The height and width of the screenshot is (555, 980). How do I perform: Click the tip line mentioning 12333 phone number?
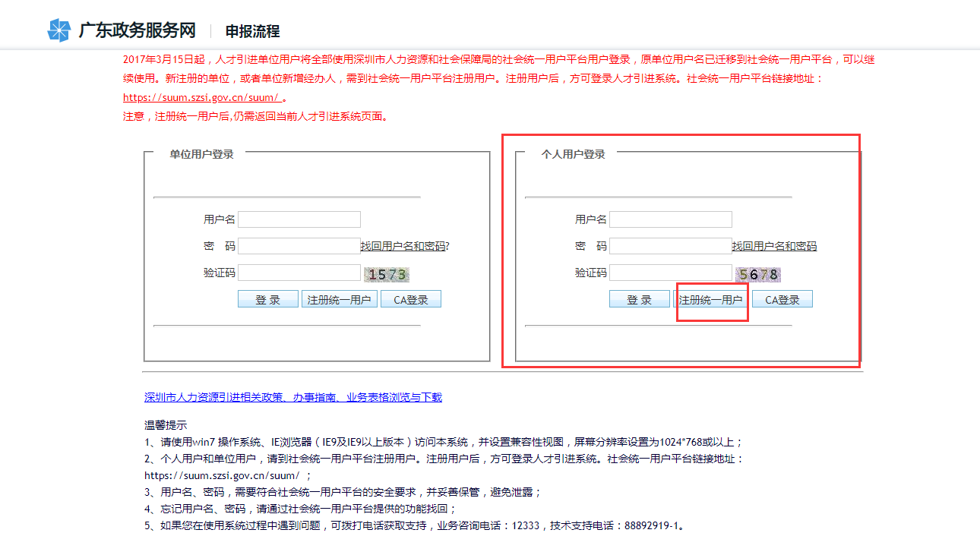click(416, 526)
